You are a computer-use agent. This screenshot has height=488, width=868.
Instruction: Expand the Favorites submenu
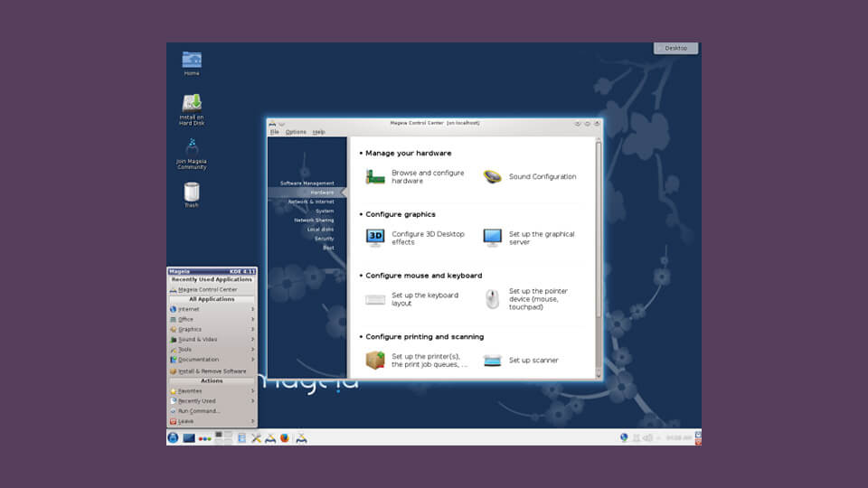pos(212,390)
